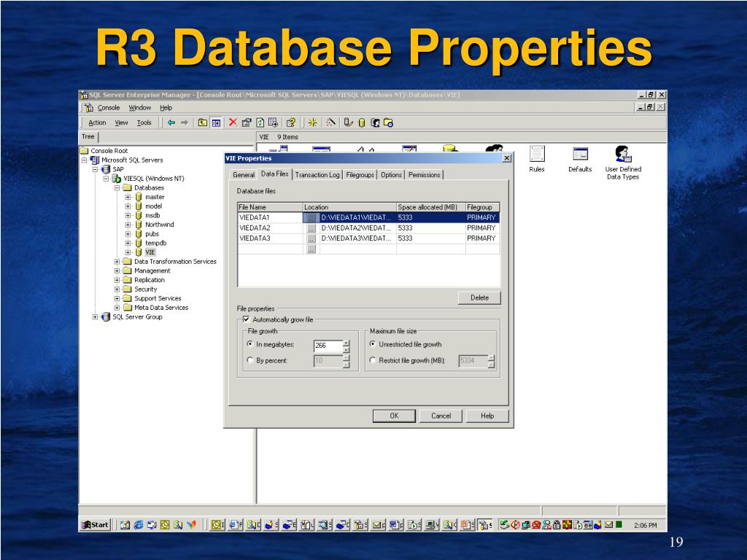Expand the Security folder node
The image size is (747, 560).
point(117,289)
